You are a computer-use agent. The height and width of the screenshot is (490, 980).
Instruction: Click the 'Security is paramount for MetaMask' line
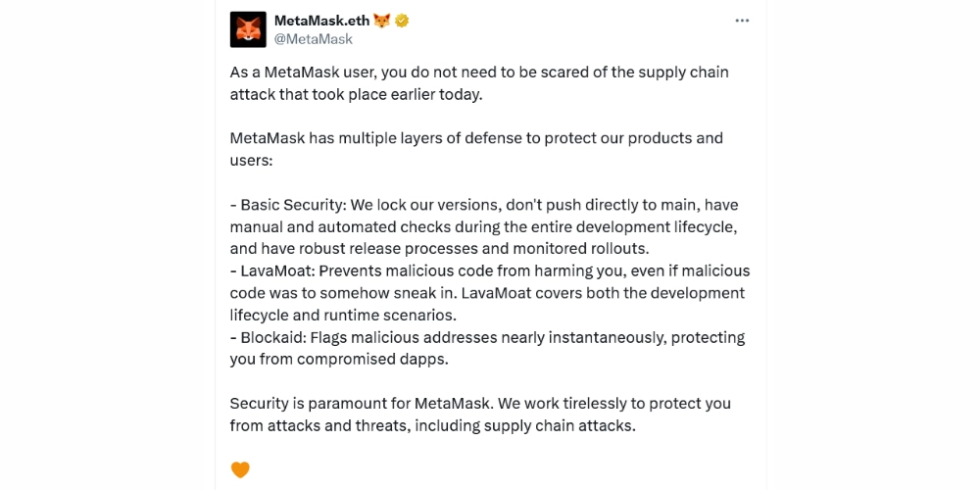480,403
